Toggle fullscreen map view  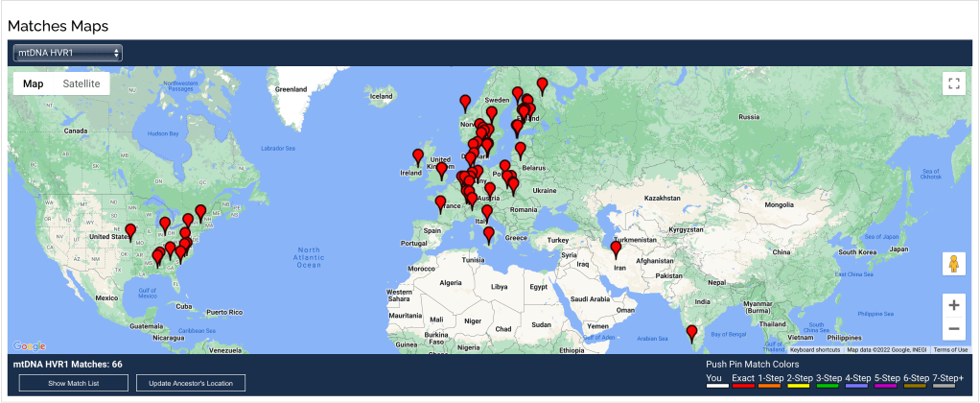pos(953,83)
